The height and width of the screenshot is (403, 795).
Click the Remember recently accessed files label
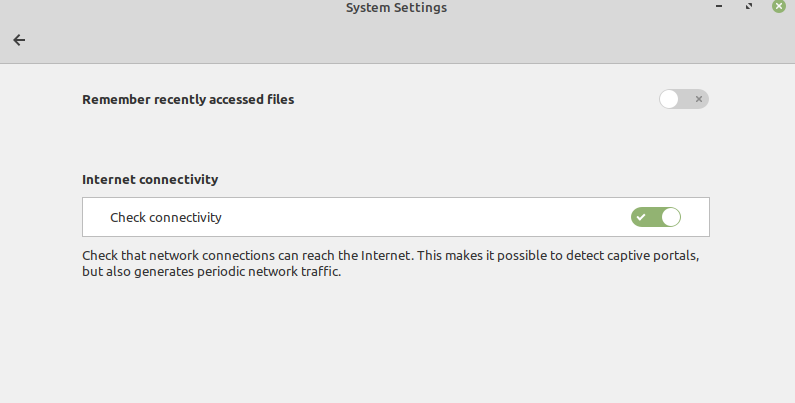coord(188,99)
